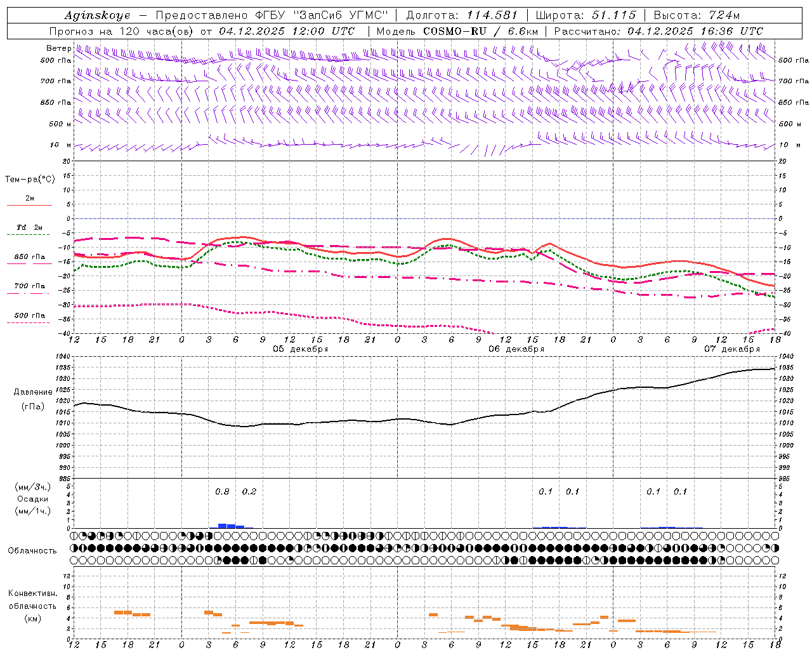Screen dimensions: 812x650
Task: Click the text Предоставлено ФГБУ "ЗапСиб УГМС"
Action: (x=272, y=15)
